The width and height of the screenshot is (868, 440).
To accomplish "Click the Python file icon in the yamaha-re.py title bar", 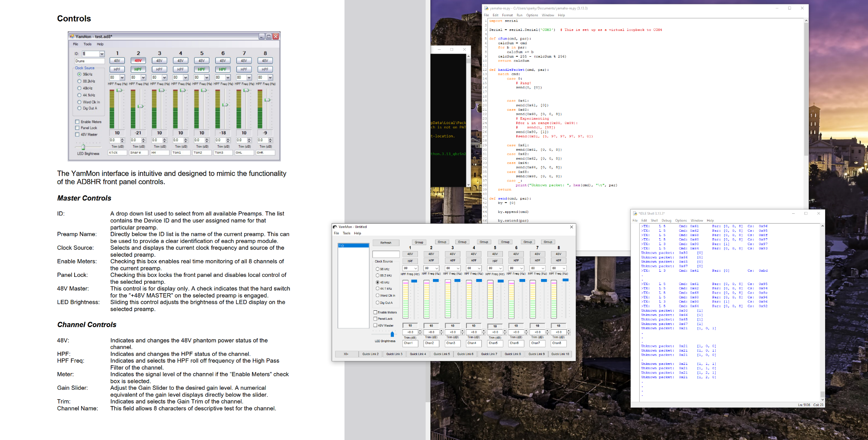I will pos(487,8).
